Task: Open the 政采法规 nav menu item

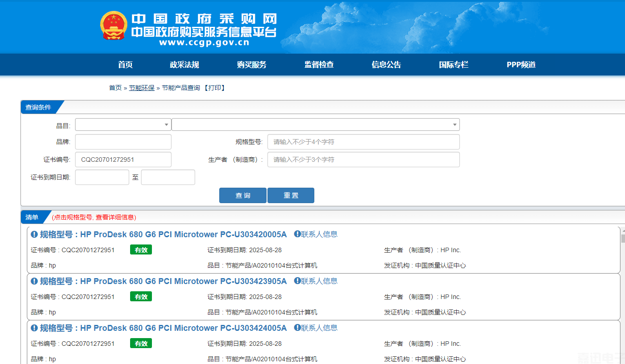Action: coord(184,65)
